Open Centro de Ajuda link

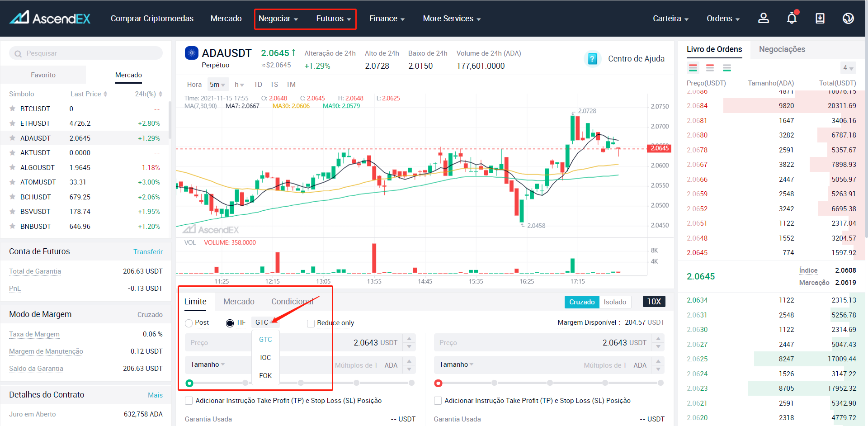[x=636, y=59]
